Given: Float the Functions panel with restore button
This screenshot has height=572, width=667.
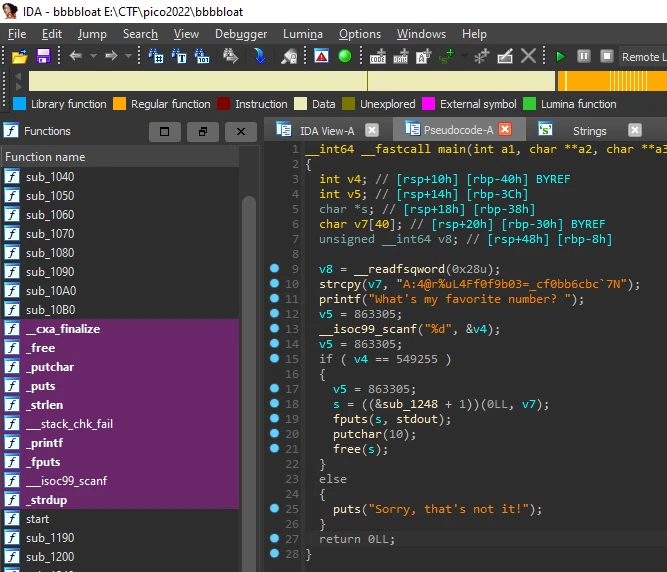Looking at the screenshot, I should pyautogui.click(x=203, y=131).
